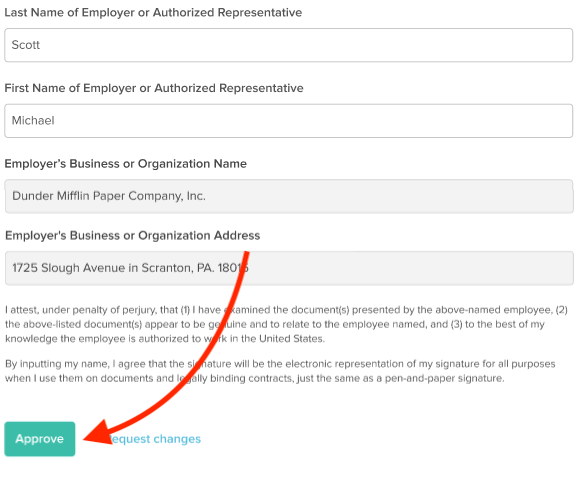Click the word Michael in the field
The image size is (581, 479).
(33, 120)
